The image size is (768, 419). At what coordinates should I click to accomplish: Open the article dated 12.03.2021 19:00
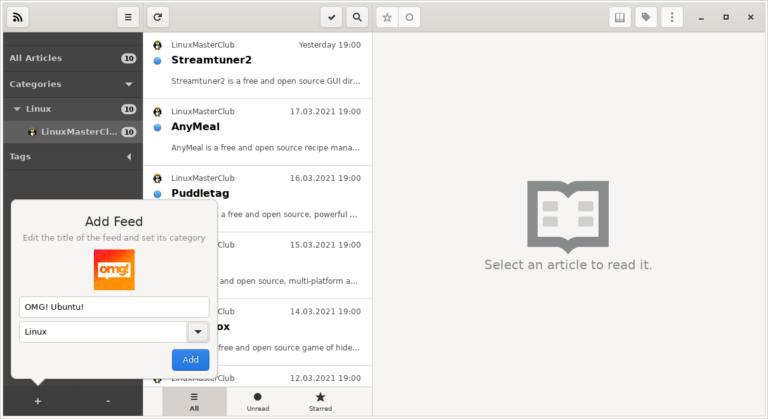[x=294, y=376]
